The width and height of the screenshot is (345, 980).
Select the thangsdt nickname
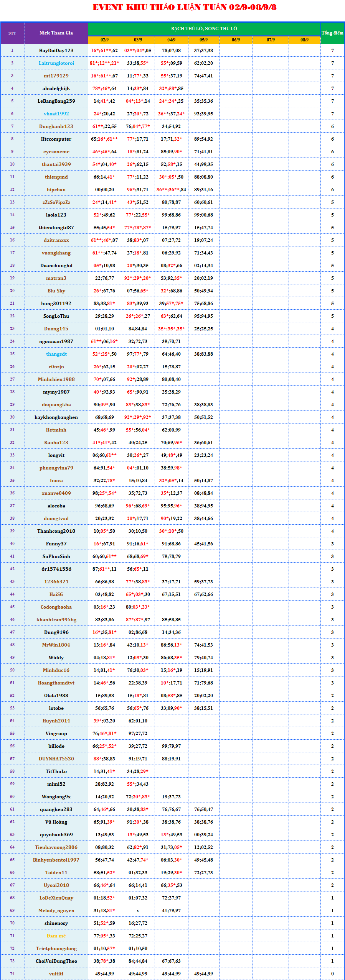(56, 354)
